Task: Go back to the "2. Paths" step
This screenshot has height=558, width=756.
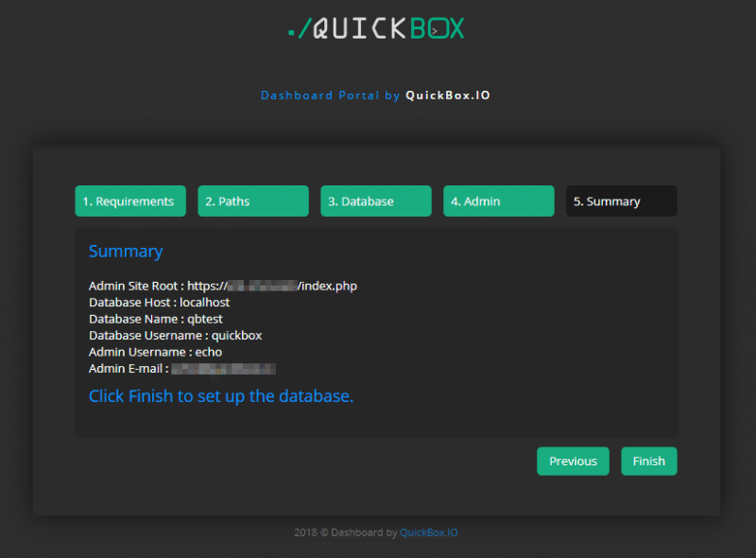Action: click(x=252, y=201)
